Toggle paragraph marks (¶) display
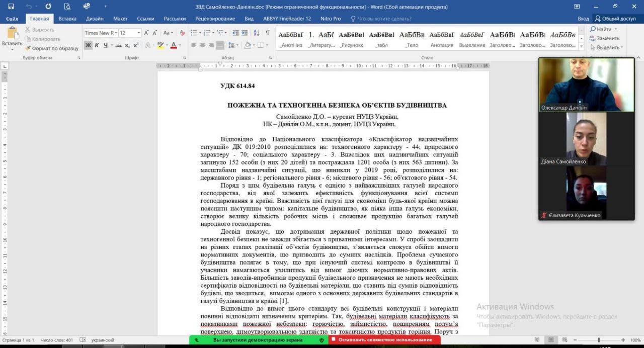644x348 pixels. click(268, 33)
